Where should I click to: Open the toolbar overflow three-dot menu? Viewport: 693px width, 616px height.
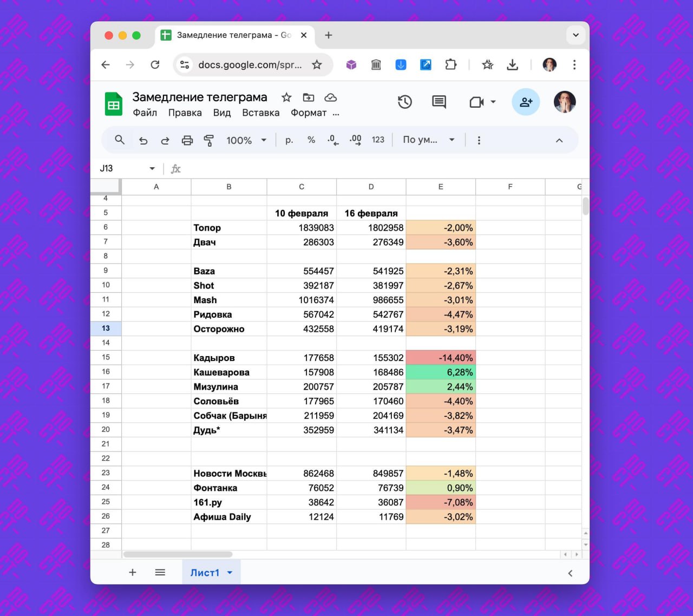(479, 140)
